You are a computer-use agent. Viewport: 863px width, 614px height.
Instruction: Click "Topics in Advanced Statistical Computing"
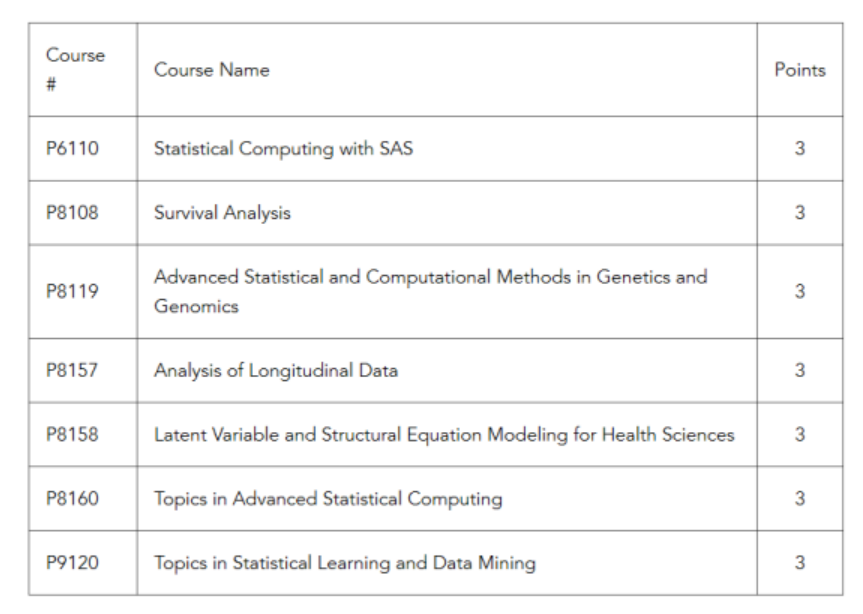(x=328, y=498)
